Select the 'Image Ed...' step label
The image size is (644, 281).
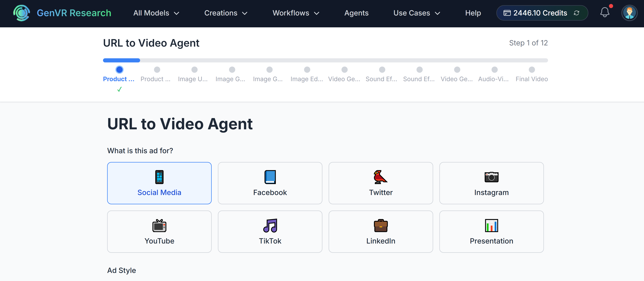click(306, 79)
